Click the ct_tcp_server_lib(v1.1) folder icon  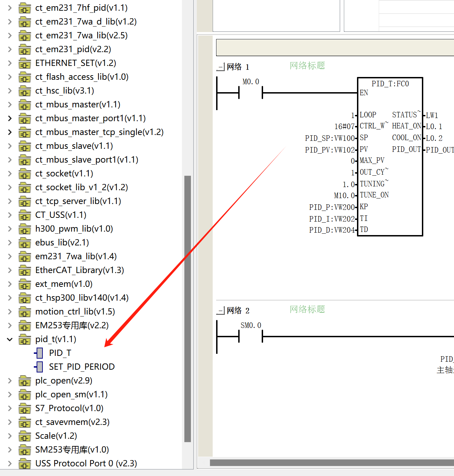point(25,201)
